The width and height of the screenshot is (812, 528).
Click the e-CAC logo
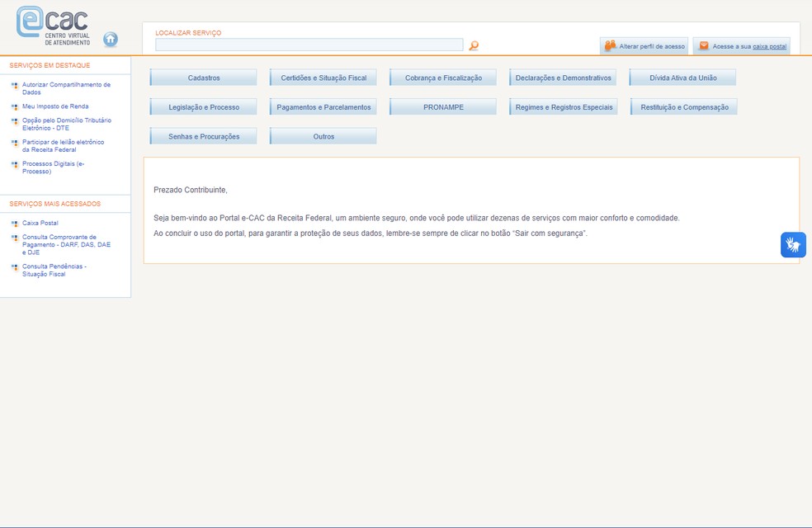pos(54,26)
